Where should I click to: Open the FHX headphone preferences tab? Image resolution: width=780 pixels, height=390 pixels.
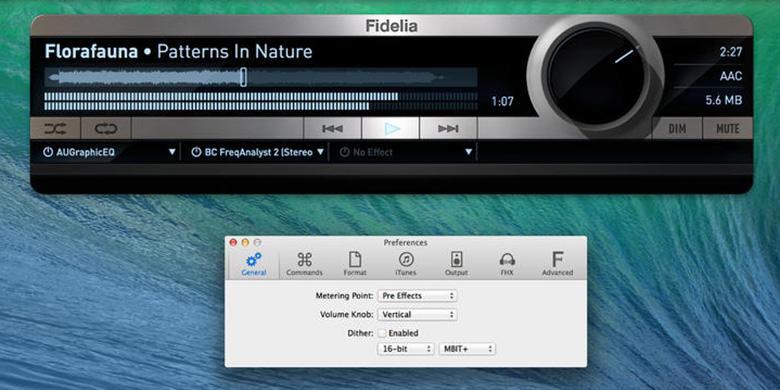[x=507, y=265]
